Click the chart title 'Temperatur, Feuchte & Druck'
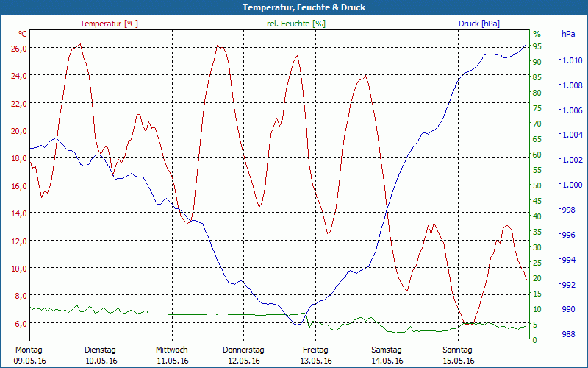This screenshot has width=588, height=368. [x=293, y=7]
